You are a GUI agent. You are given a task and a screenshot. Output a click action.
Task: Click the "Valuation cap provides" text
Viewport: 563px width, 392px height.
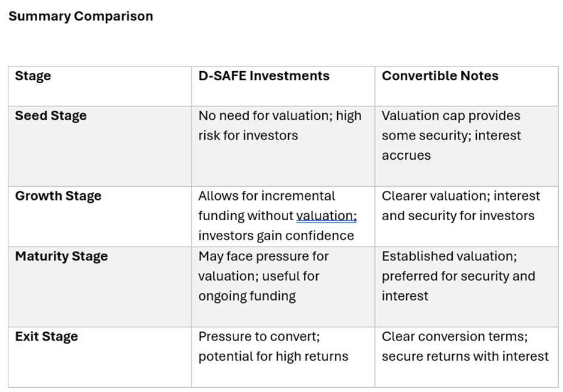click(x=451, y=116)
